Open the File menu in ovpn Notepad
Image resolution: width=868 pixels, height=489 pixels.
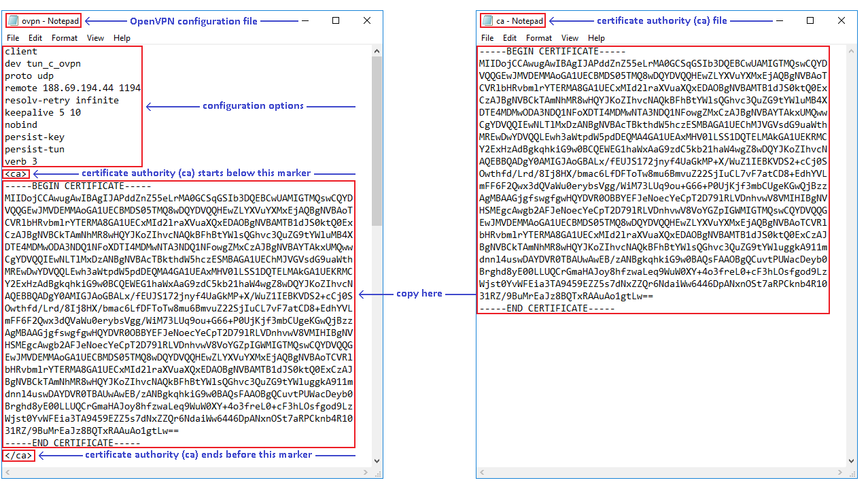tap(14, 38)
